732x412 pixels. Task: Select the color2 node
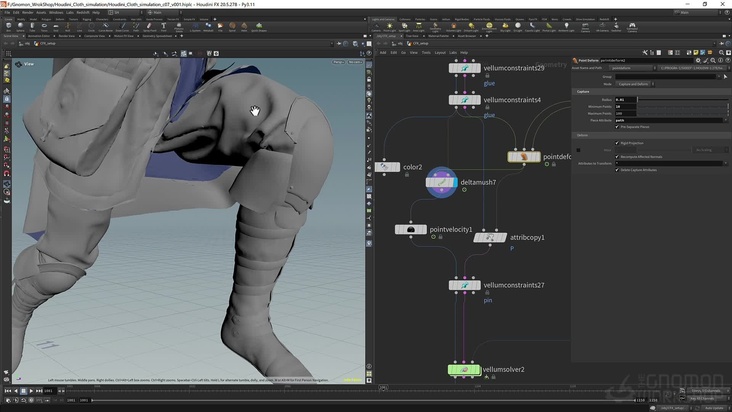(x=386, y=167)
